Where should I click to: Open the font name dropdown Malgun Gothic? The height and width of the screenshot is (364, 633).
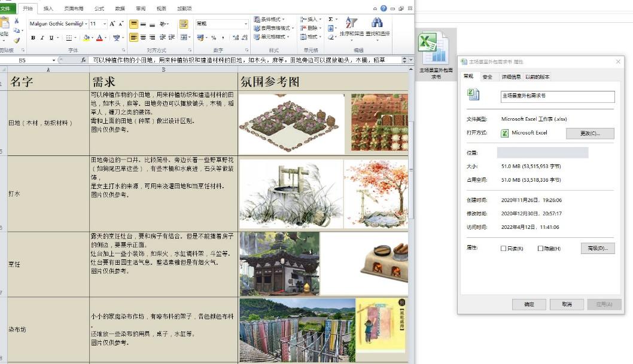[x=59, y=24]
